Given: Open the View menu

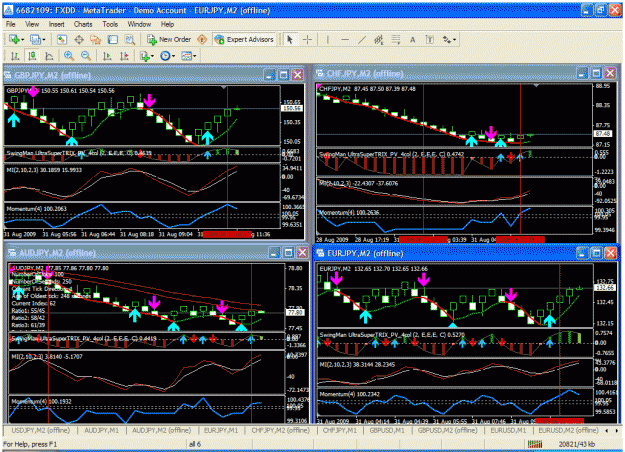Looking at the screenshot, I should (x=32, y=24).
